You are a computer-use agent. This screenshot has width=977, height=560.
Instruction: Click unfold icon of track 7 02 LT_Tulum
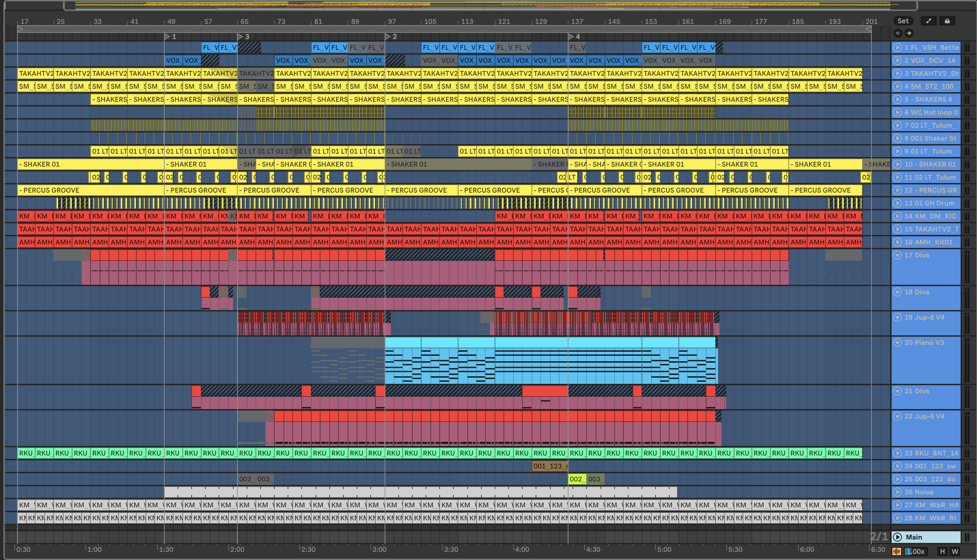tap(897, 125)
